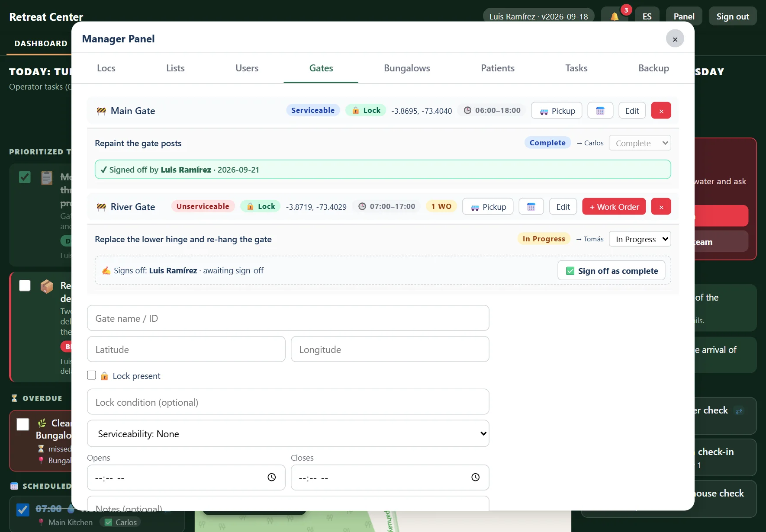
Task: Click the Closes time clock picker icon
Action: [475, 477]
